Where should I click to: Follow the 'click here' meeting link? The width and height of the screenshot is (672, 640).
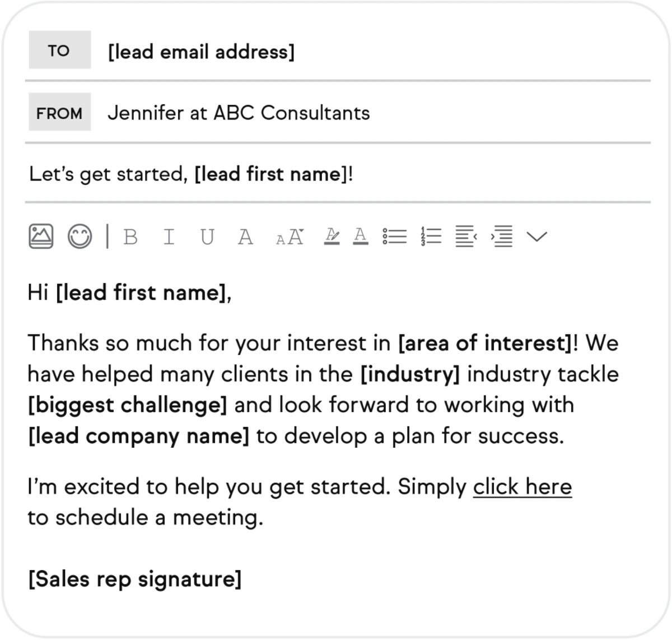(x=522, y=486)
